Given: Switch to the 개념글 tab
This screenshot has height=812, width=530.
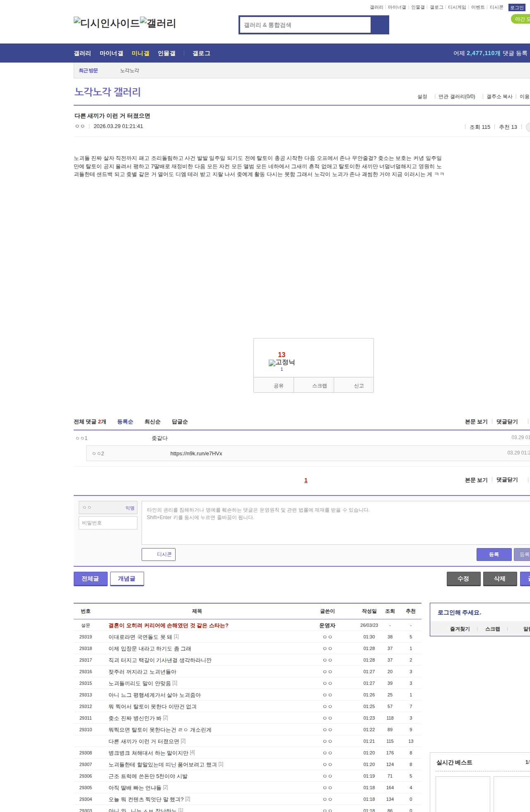Looking at the screenshot, I should [x=127, y=579].
